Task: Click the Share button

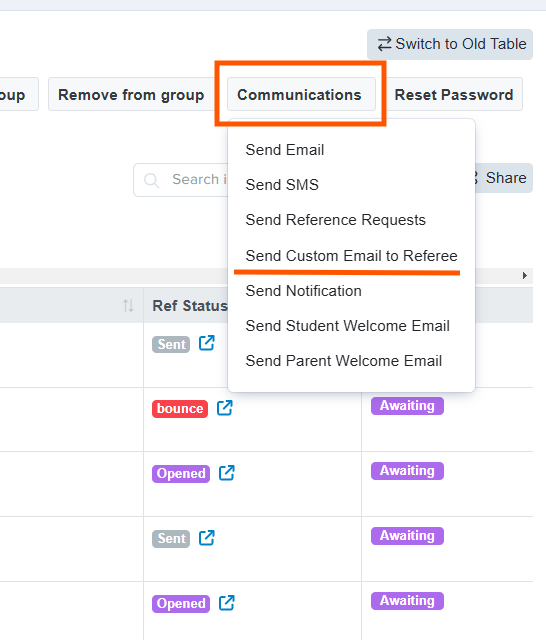Action: [x=503, y=178]
